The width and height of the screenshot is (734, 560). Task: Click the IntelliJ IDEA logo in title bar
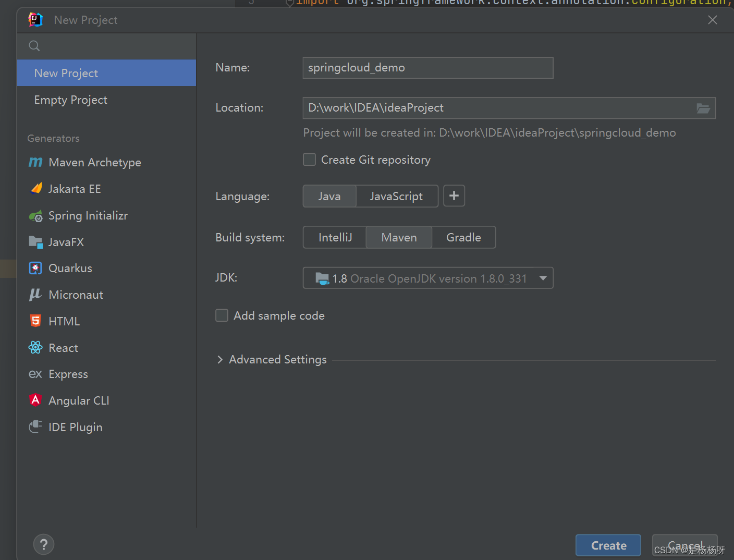click(35, 20)
